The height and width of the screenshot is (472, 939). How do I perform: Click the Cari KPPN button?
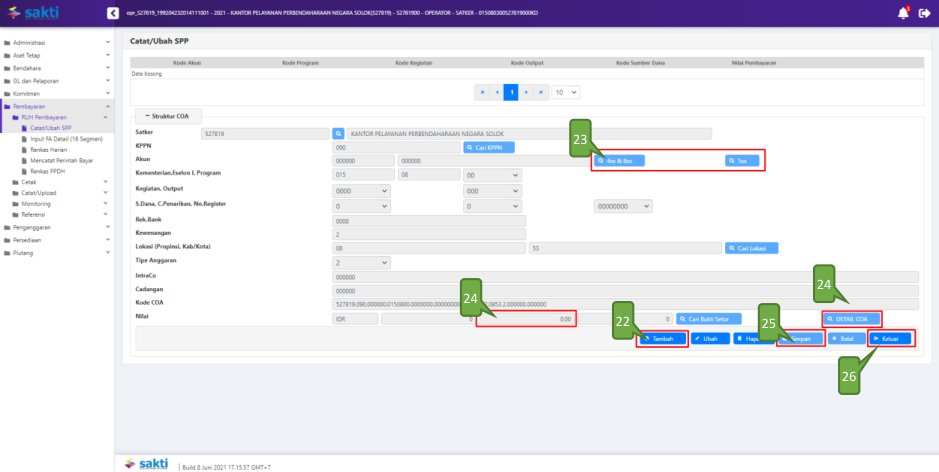point(489,147)
